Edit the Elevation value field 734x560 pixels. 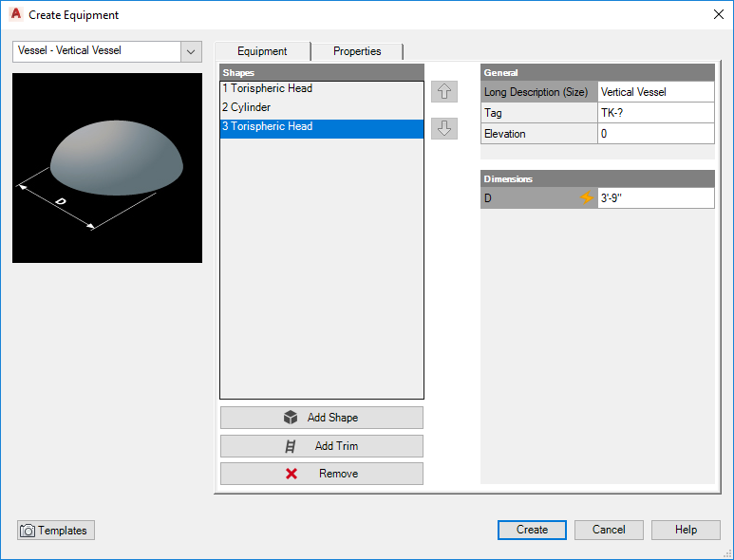click(656, 134)
